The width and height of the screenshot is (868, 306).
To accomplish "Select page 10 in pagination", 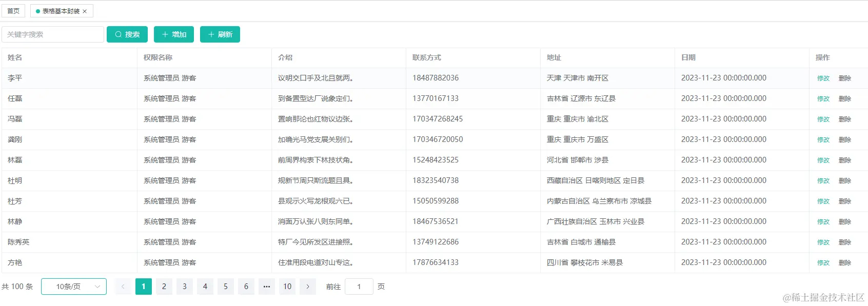I will [287, 287].
